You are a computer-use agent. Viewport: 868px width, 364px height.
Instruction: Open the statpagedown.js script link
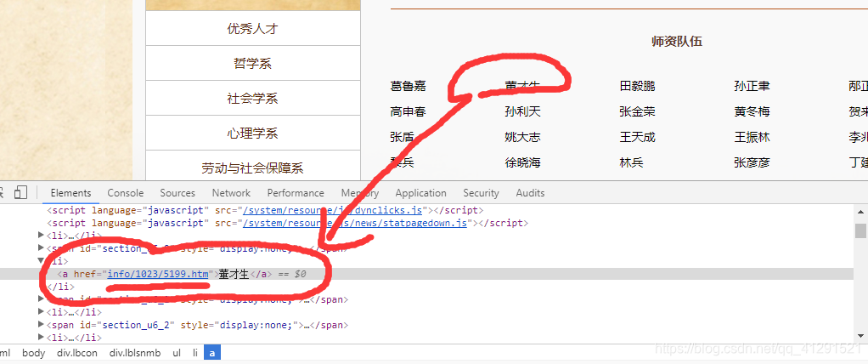(x=355, y=224)
